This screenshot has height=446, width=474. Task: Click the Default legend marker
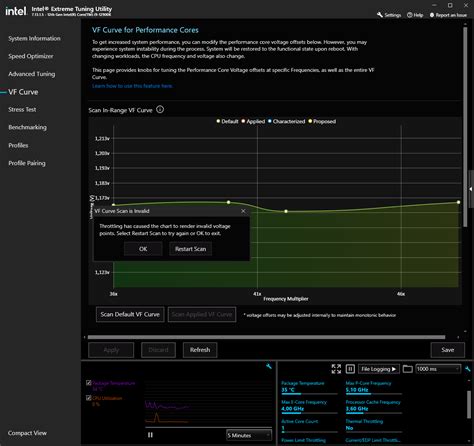[x=218, y=121]
